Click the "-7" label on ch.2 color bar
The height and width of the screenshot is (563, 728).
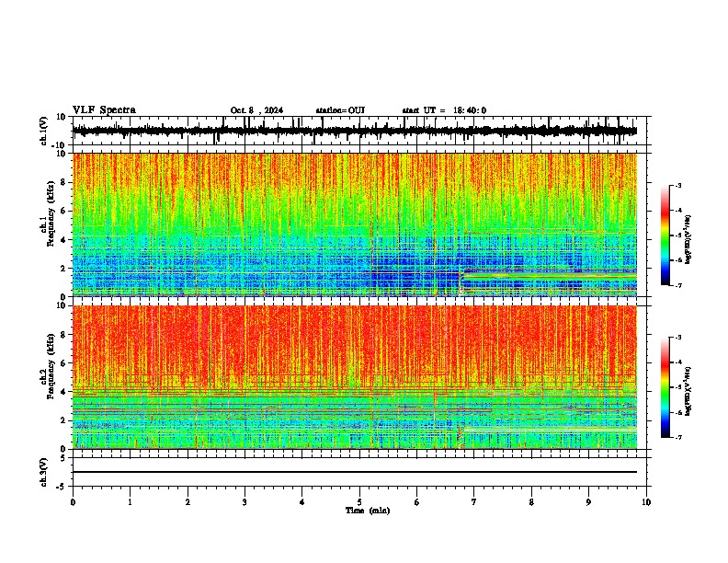coord(678,437)
